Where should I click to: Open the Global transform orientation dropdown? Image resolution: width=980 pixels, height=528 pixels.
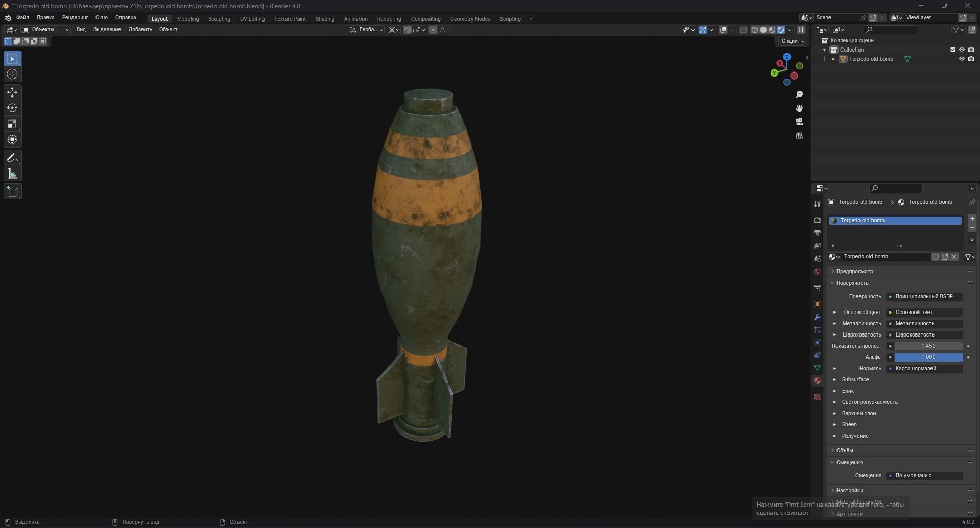pyautogui.click(x=367, y=30)
